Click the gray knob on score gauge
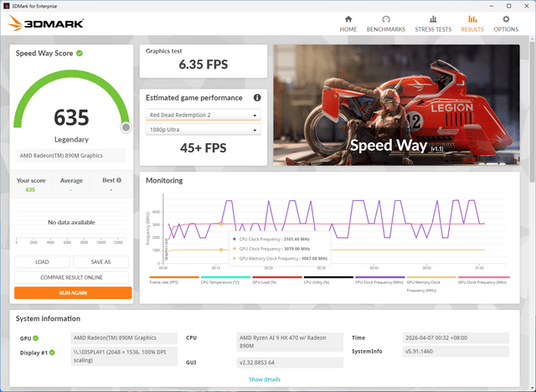 [126, 127]
